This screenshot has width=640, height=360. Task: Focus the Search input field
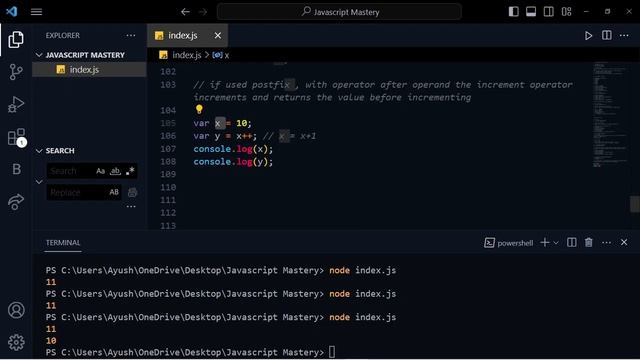(92, 171)
